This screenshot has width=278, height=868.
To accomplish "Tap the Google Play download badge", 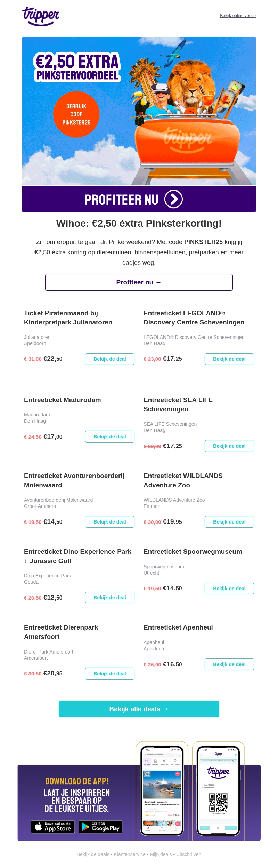I will coord(100,827).
